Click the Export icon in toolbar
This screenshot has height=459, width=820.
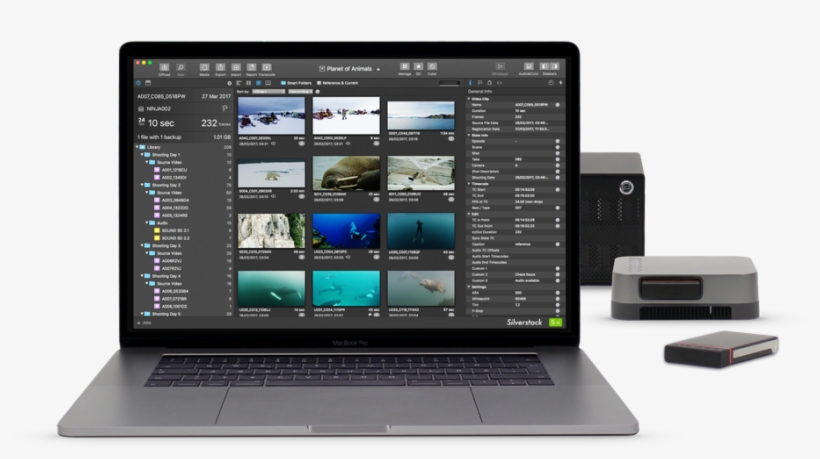pos(220,67)
